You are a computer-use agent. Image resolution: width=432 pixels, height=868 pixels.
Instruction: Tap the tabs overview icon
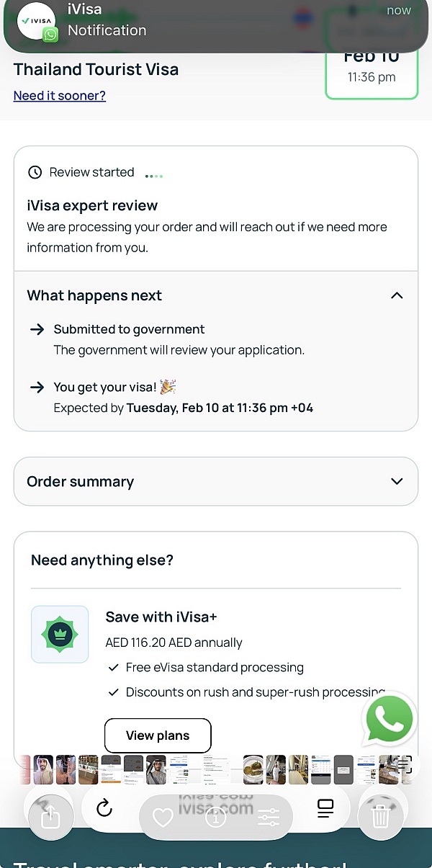coord(325,808)
